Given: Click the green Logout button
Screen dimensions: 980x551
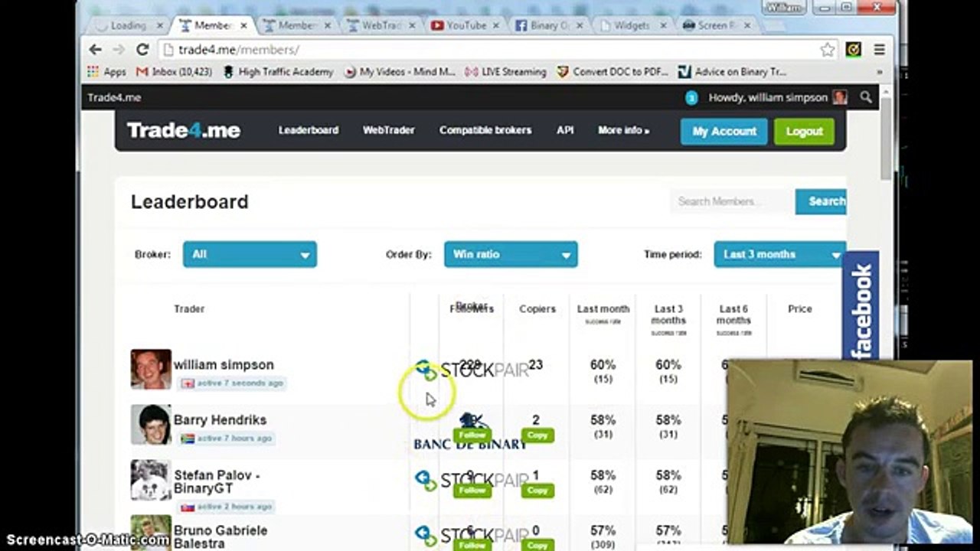Looking at the screenshot, I should [804, 131].
